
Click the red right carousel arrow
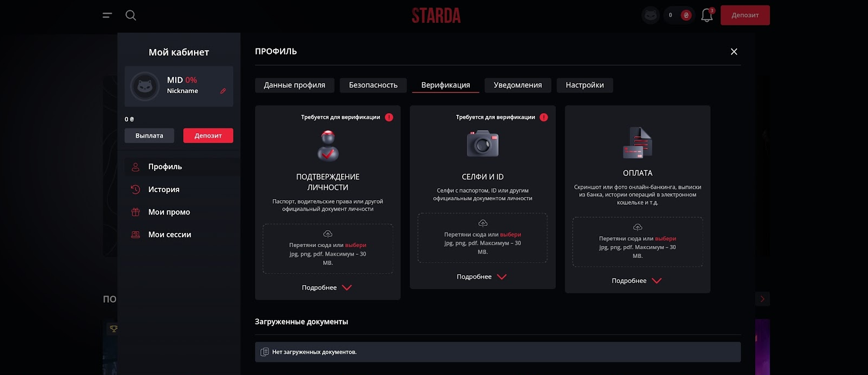[762, 299]
